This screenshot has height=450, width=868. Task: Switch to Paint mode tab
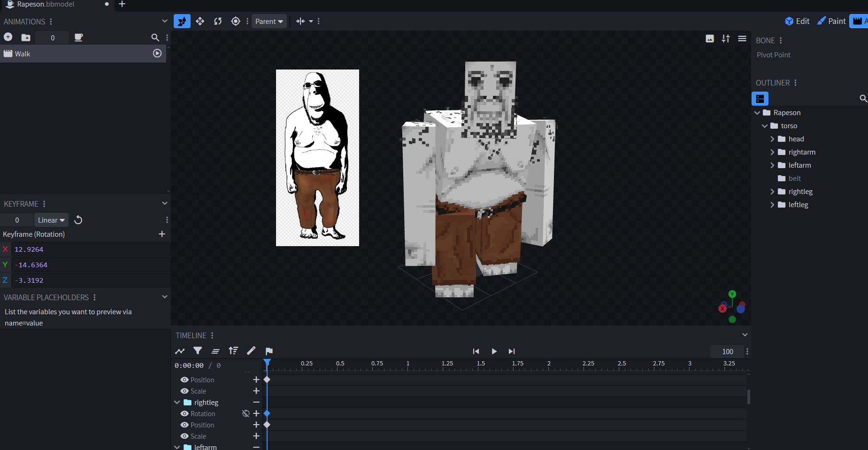tap(831, 21)
